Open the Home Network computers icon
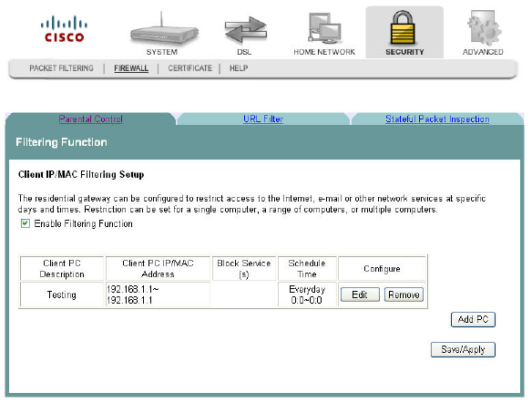Image resolution: width=532 pixels, height=403 pixels. tap(324, 28)
